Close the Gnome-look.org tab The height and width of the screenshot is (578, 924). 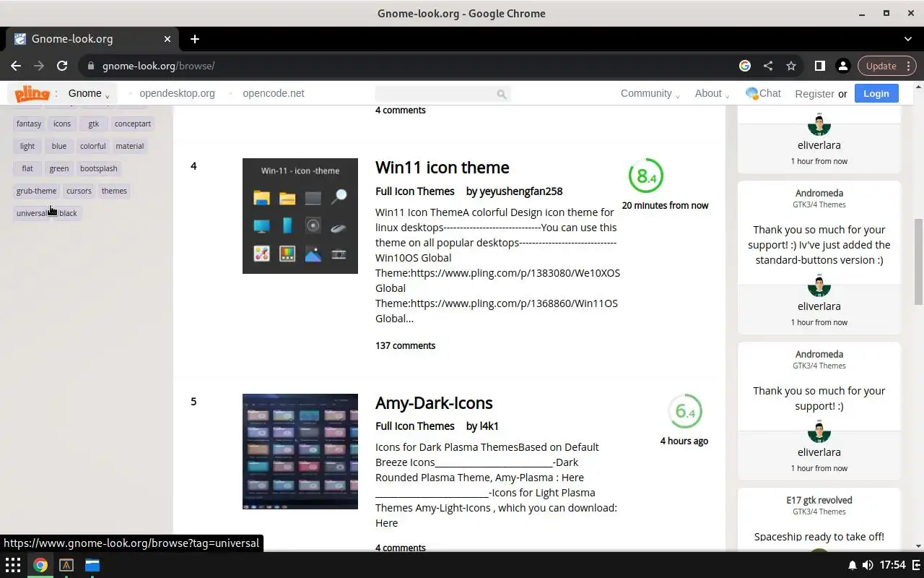(x=167, y=39)
